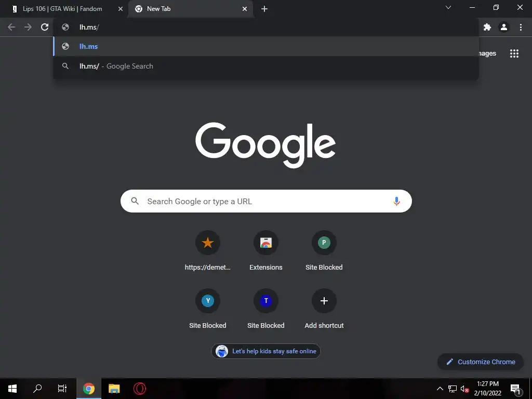Image resolution: width=532 pixels, height=399 pixels.
Task: Open Let's help kids stay safe online link
Action: pos(266,351)
